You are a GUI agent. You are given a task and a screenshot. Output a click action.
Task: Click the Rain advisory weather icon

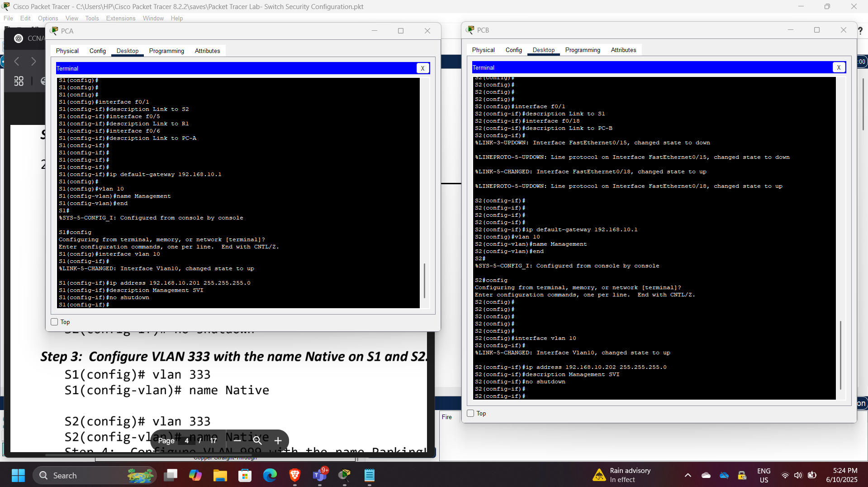point(599,475)
